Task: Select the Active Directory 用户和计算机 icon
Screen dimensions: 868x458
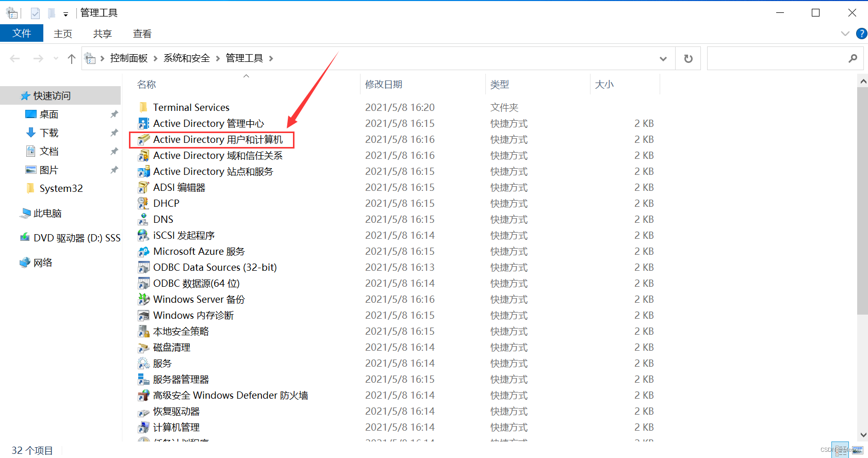Action: click(143, 139)
